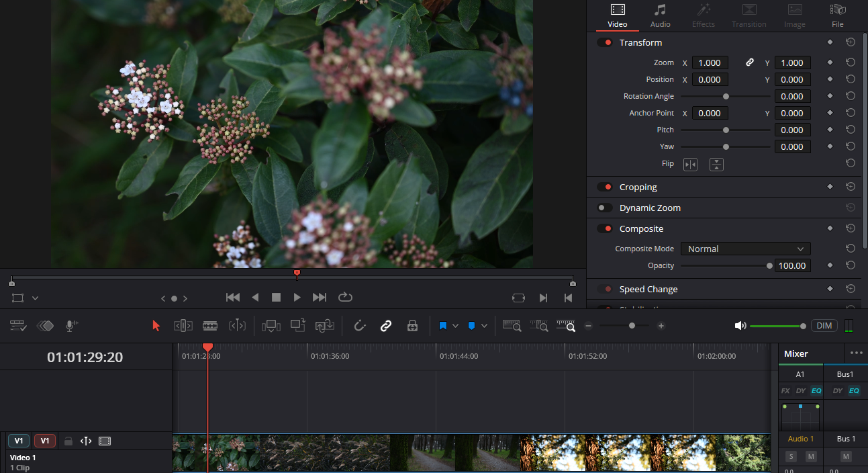
Task: Switch to the Audio inspector tab
Action: [x=660, y=15]
